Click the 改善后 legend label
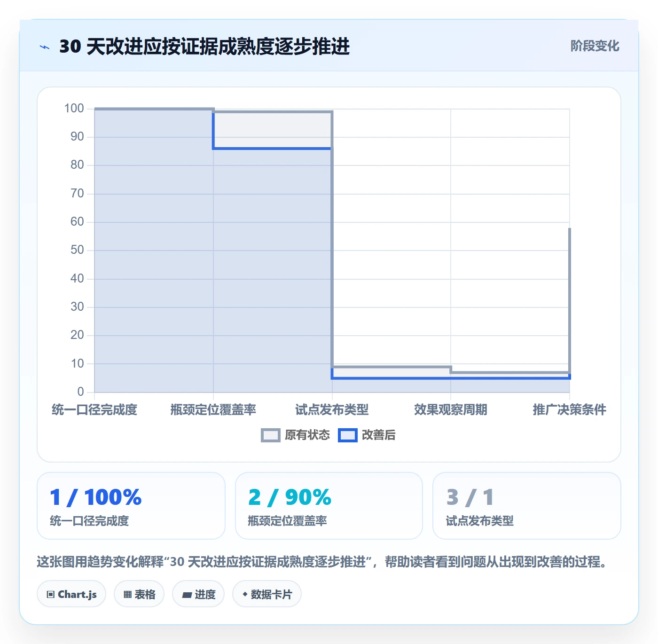The image size is (658, 644). tap(379, 435)
